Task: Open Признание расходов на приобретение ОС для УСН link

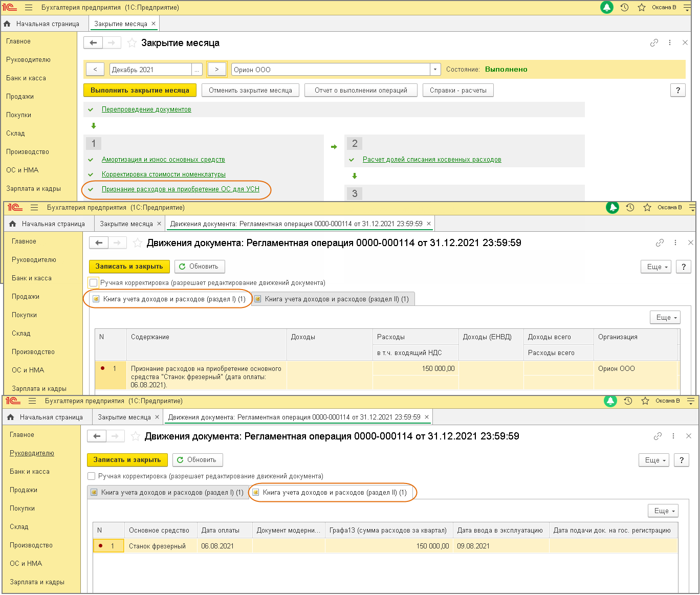Action: 181,189
